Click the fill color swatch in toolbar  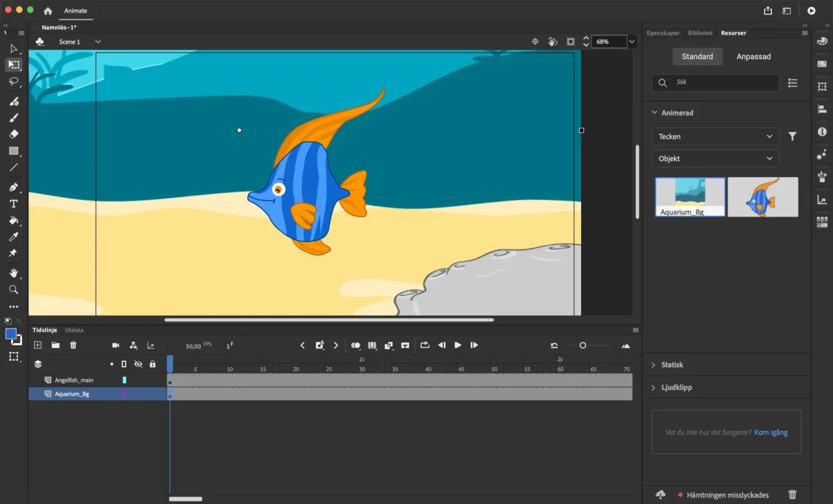(x=11, y=334)
